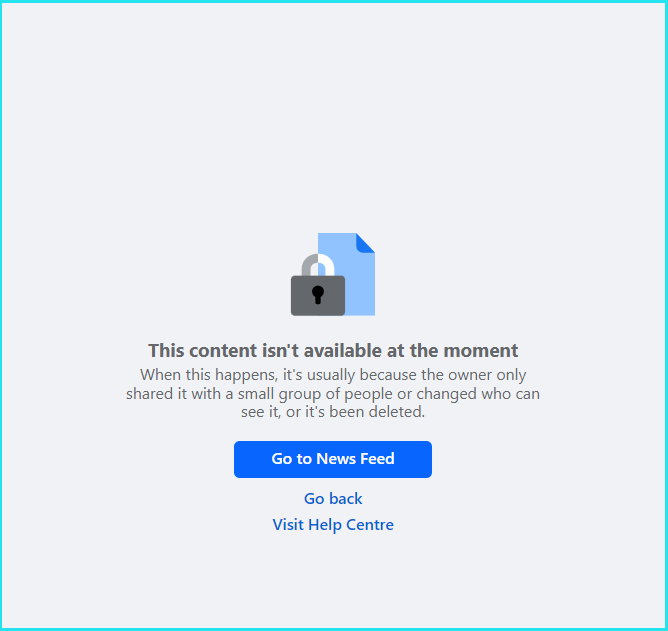Click the line starting 'When this happens'
The height and width of the screenshot is (631, 668).
click(333, 375)
